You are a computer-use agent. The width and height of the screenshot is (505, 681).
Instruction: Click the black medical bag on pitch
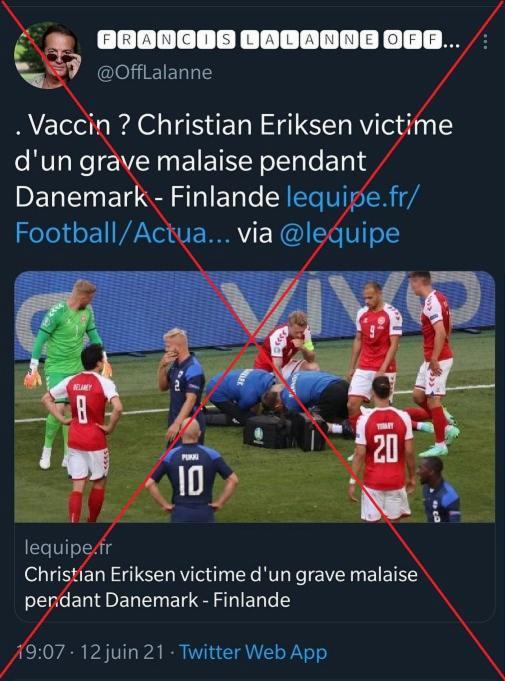coord(268,431)
